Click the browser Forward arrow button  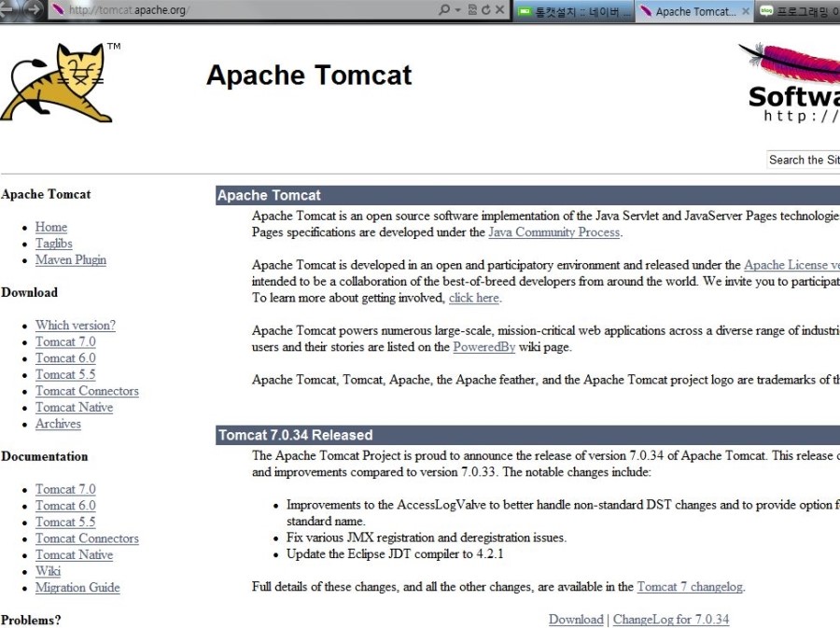point(34,9)
